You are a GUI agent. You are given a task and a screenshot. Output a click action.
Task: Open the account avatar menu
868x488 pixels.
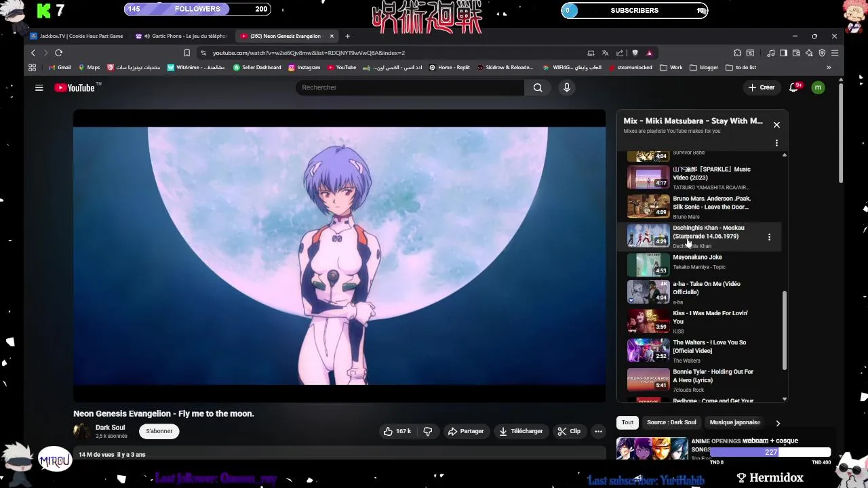point(818,87)
